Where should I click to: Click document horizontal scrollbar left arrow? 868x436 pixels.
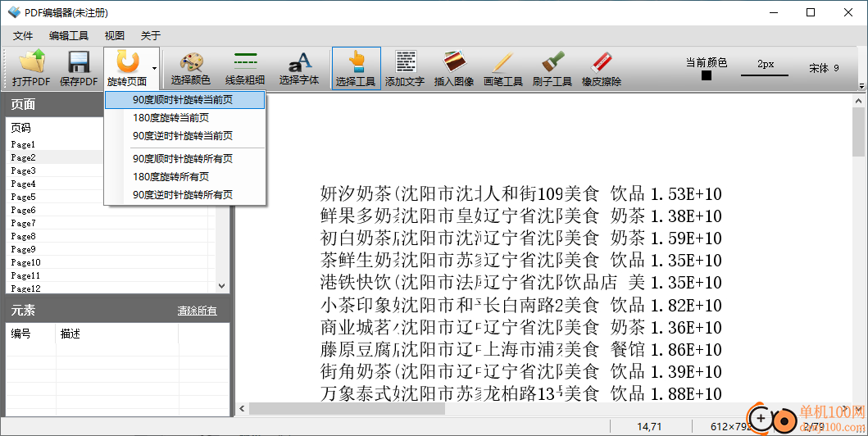coord(242,409)
